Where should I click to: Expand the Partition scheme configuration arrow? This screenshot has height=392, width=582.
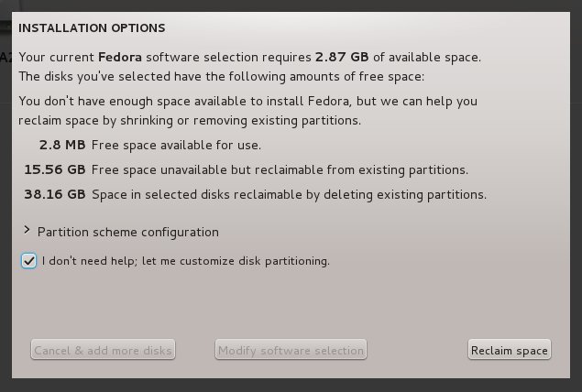pyautogui.click(x=28, y=231)
